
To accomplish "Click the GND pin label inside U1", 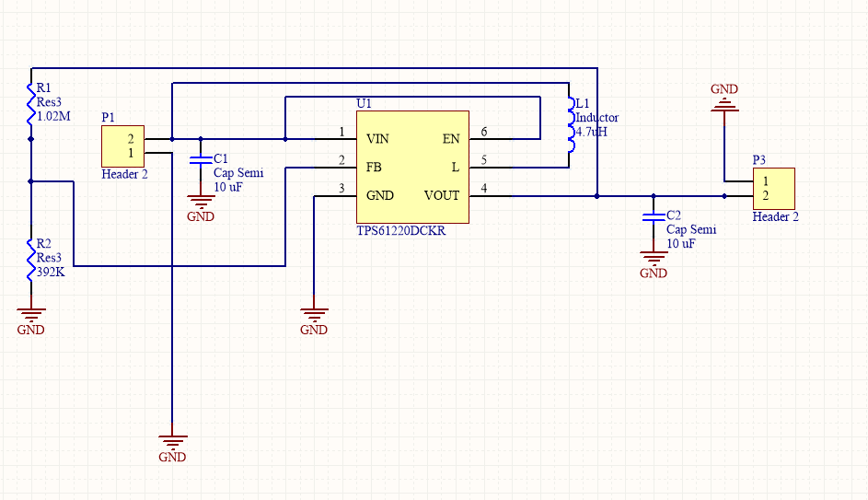I will click(x=380, y=195).
